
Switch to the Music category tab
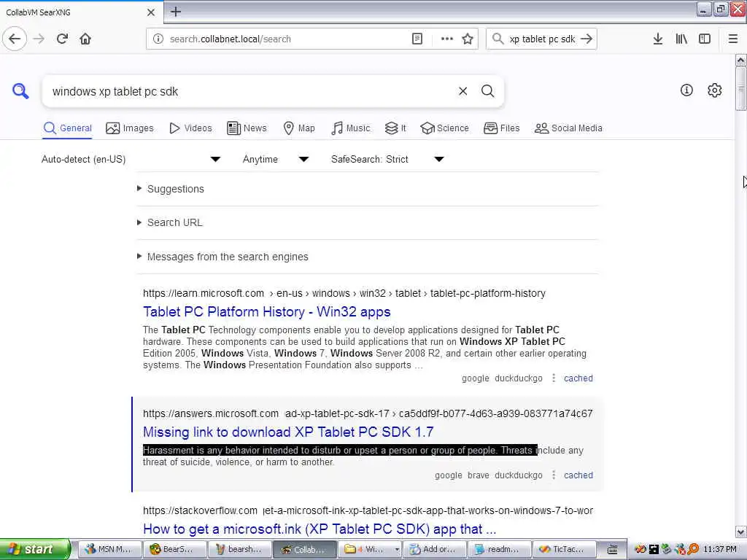point(350,128)
